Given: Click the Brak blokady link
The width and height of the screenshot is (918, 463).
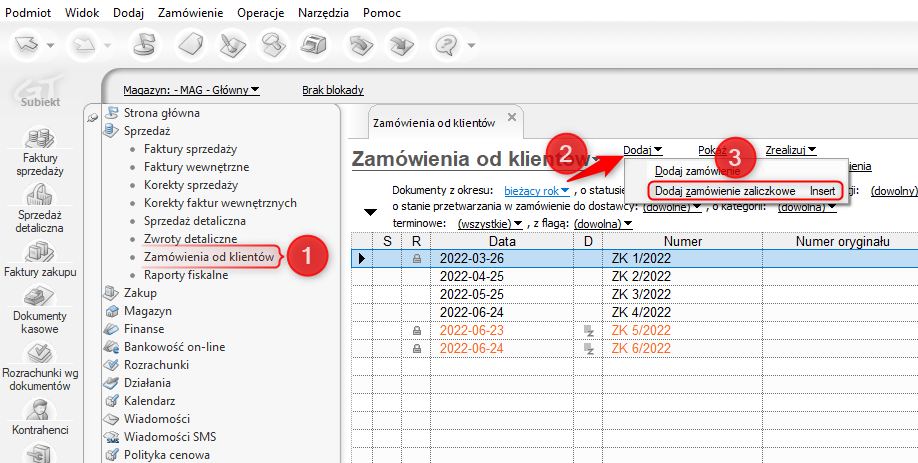Looking at the screenshot, I should pos(332,90).
